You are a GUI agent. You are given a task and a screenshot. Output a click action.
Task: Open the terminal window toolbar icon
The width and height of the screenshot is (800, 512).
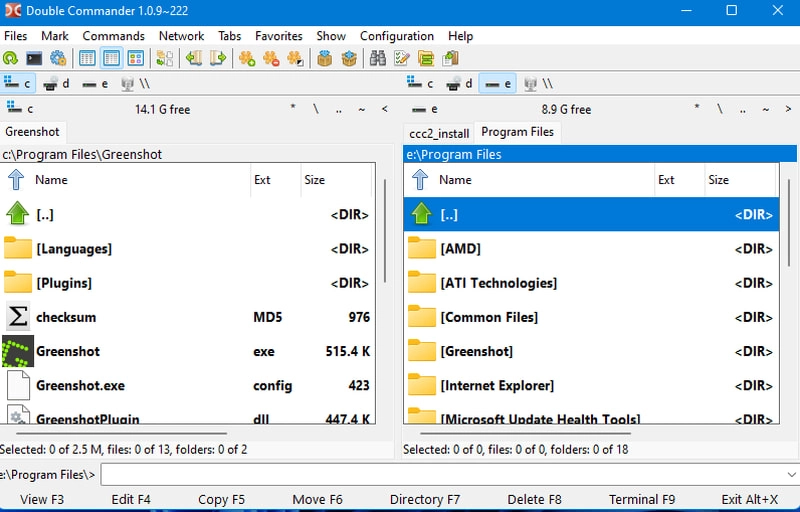[x=35, y=59]
